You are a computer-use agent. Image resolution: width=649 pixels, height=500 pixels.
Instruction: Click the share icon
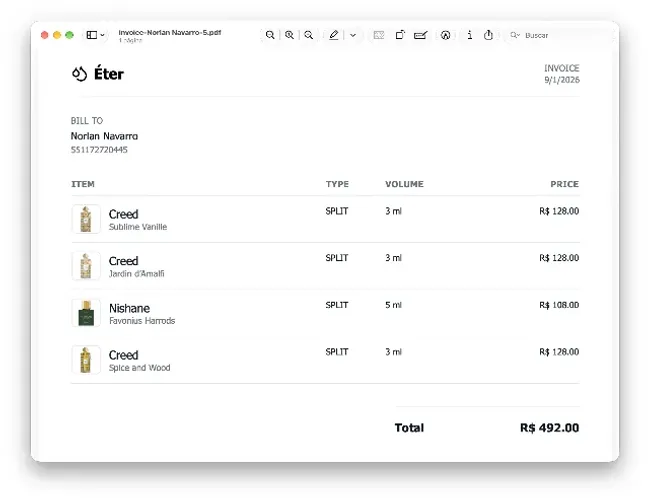pos(488,35)
